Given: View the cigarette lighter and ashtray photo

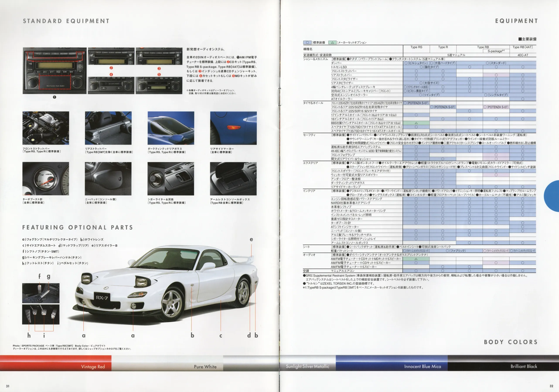Looking at the screenshot, I should (x=171, y=179).
